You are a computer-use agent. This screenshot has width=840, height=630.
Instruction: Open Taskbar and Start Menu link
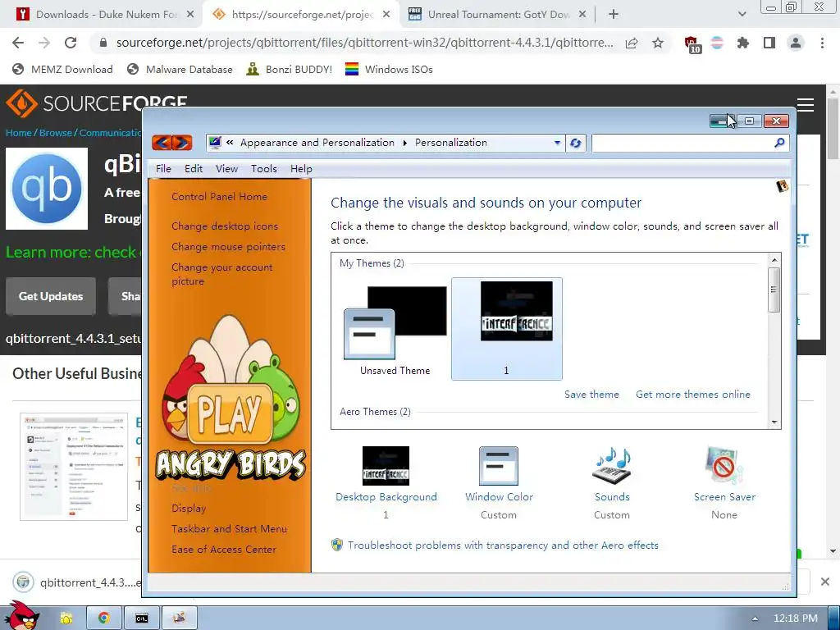tap(229, 529)
